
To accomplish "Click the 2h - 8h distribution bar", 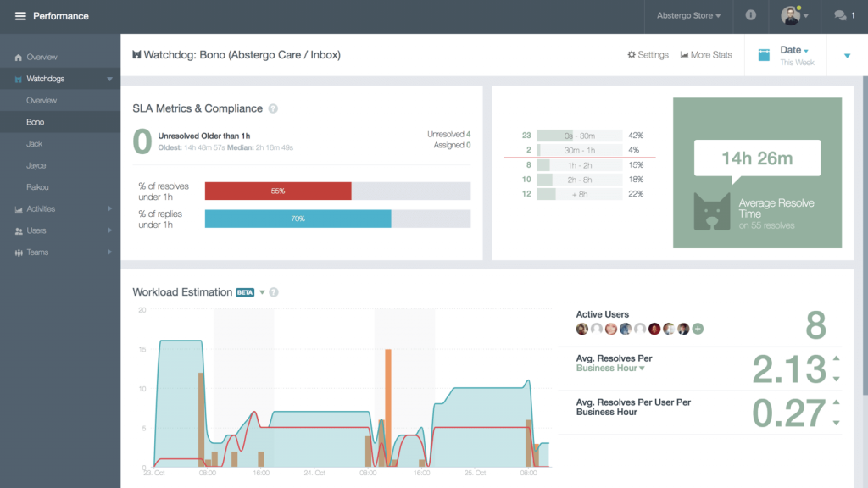I will [580, 180].
